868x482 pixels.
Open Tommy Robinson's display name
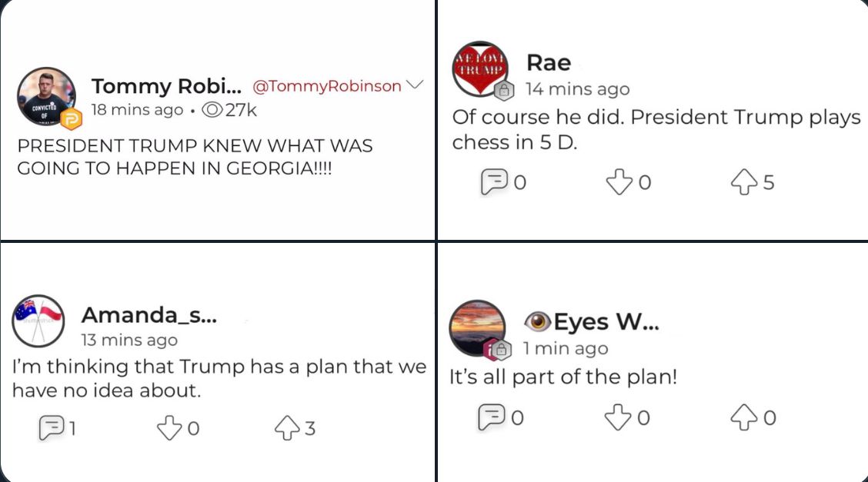pyautogui.click(x=166, y=85)
